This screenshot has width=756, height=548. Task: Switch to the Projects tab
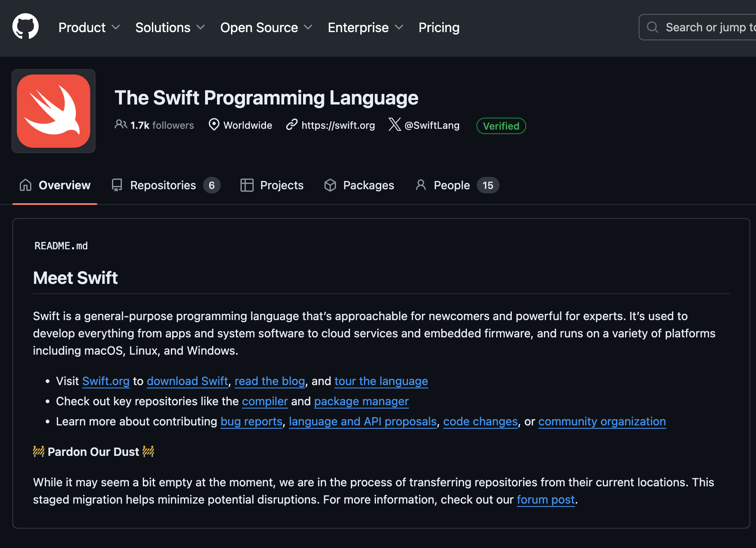pyautogui.click(x=272, y=185)
